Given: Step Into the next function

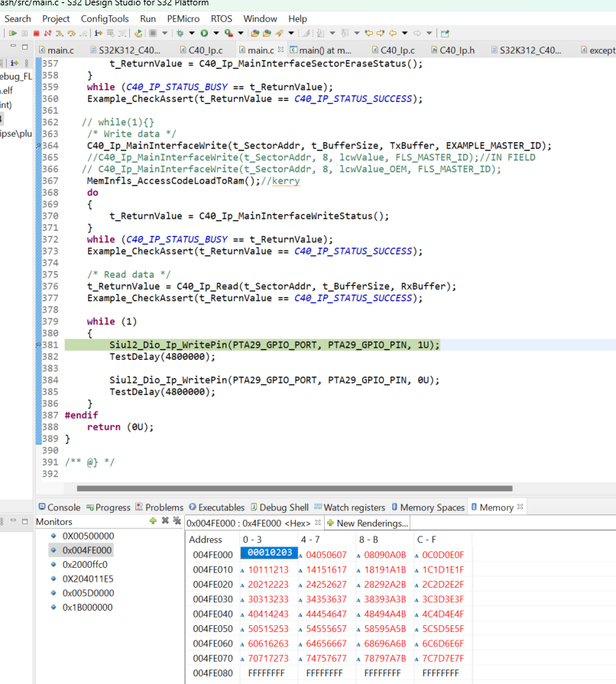Looking at the screenshot, I should coord(60,33).
